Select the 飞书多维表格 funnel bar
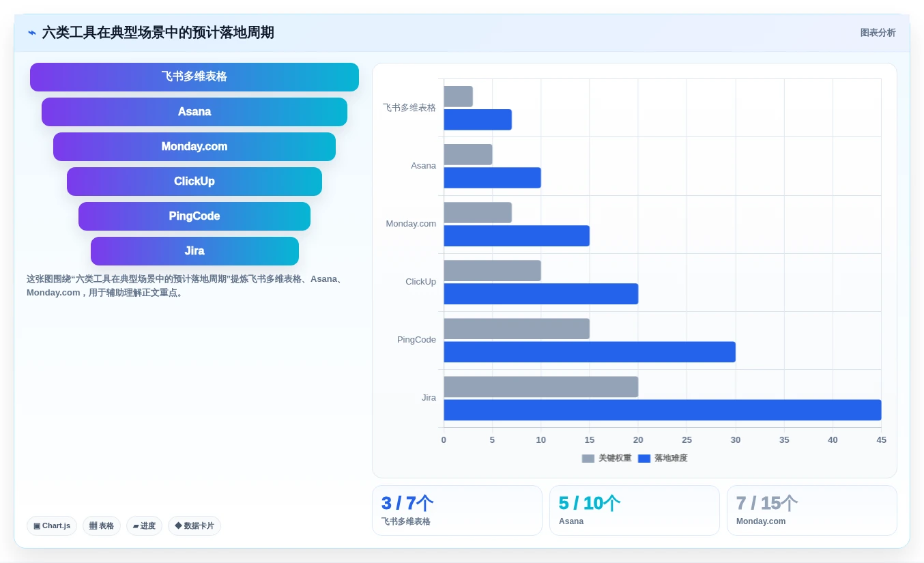 tap(194, 77)
